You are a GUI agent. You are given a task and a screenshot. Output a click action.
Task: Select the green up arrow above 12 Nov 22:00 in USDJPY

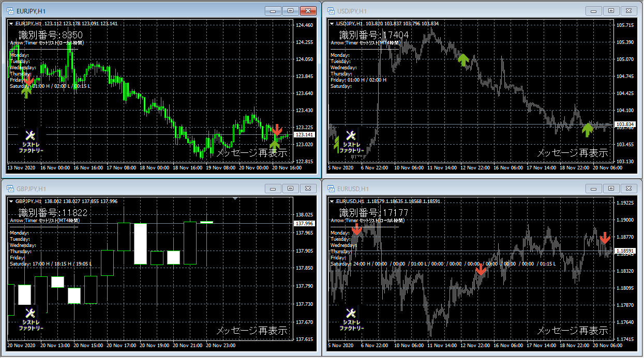coord(463,60)
